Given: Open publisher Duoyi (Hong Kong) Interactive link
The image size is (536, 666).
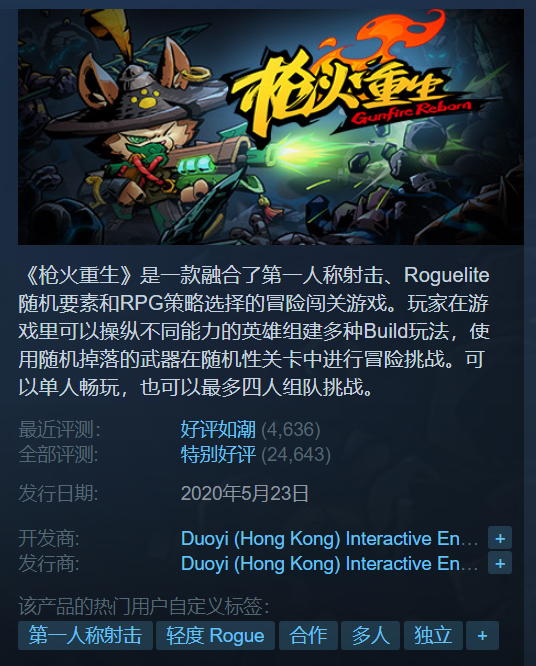Looking at the screenshot, I should click(330, 564).
